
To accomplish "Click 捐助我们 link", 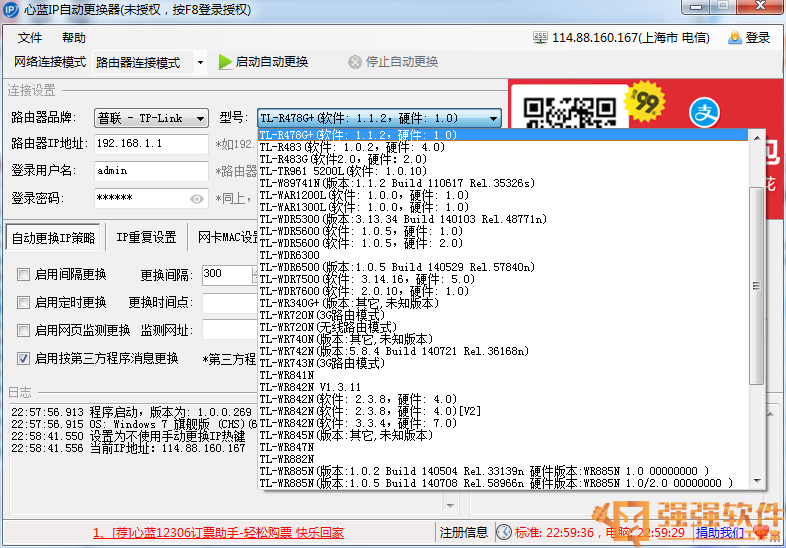I will 719,532.
